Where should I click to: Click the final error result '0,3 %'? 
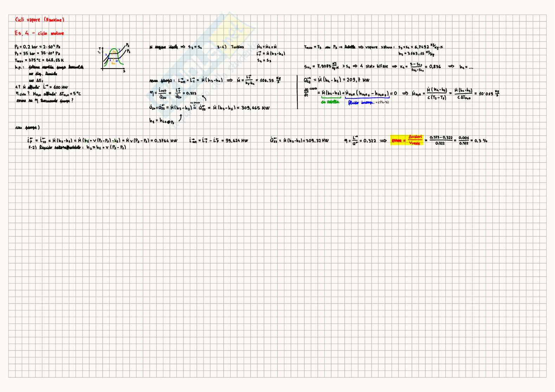[481, 141]
